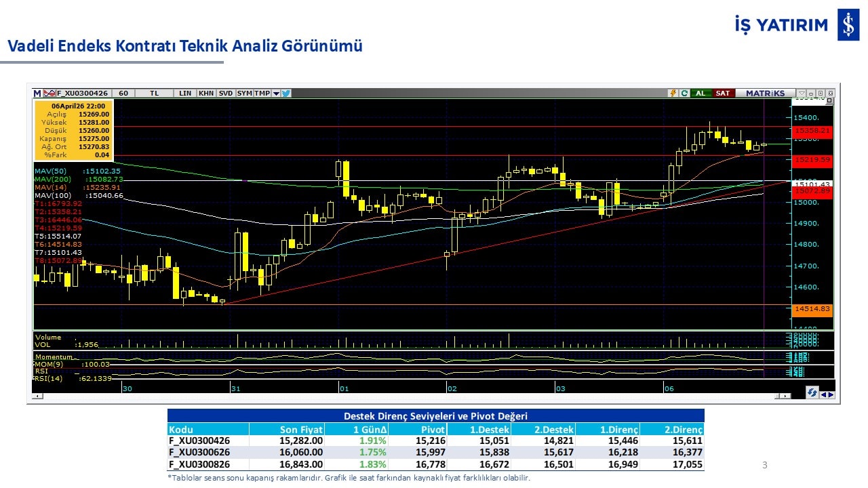Open the dropdown arrow after TMP
Image resolution: width=868 pixels, height=488 pixels.
(276, 94)
